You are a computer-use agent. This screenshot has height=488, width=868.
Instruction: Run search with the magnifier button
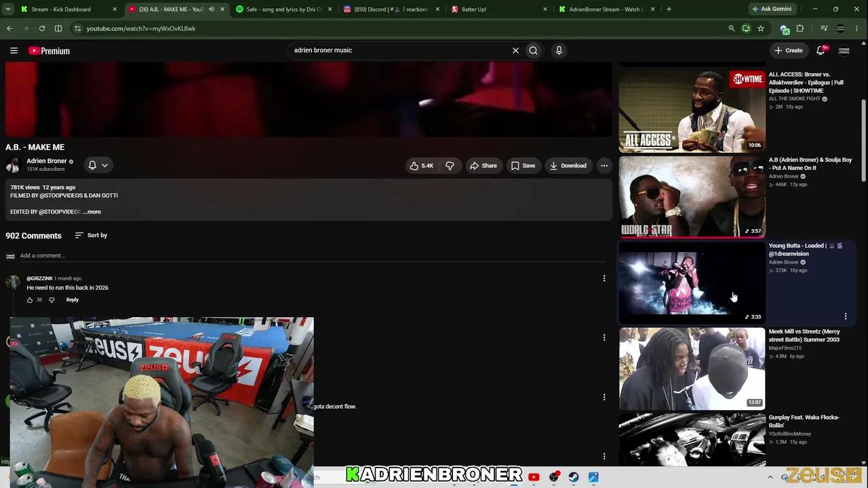[534, 50]
